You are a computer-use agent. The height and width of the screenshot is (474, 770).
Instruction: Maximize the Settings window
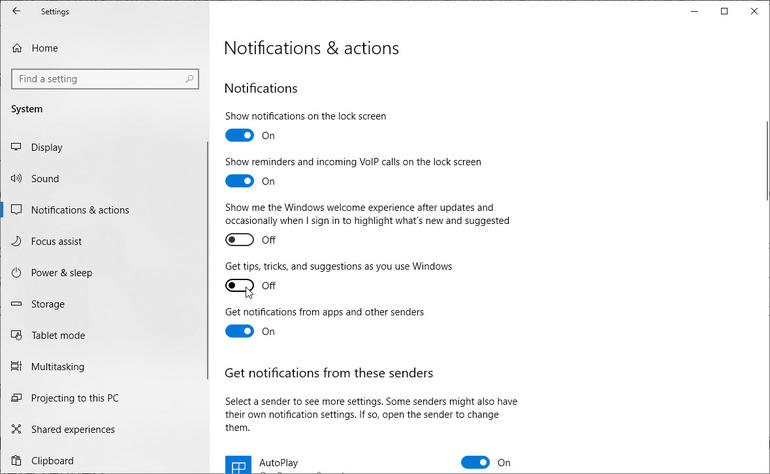(x=724, y=11)
